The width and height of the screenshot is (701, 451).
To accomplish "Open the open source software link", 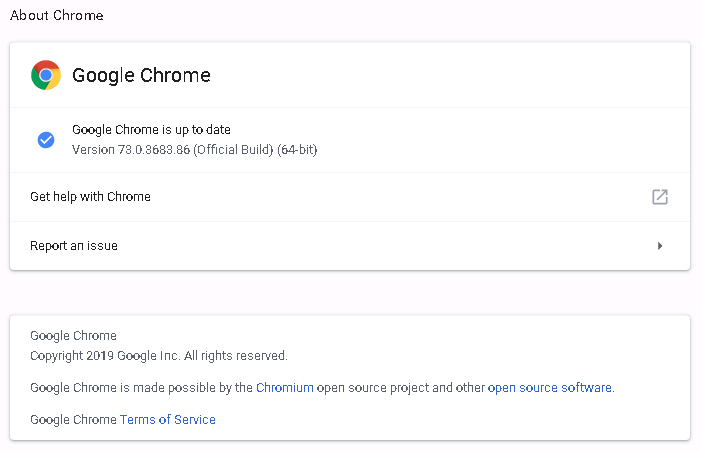I will click(x=549, y=388).
